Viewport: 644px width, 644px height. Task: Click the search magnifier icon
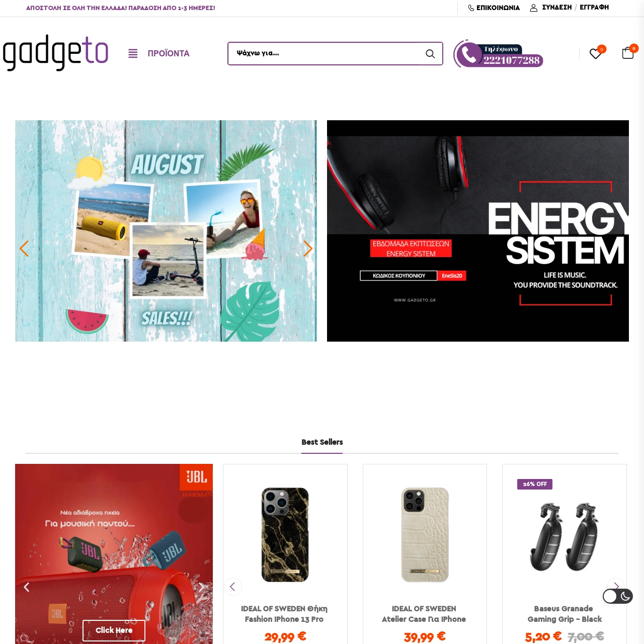[430, 53]
